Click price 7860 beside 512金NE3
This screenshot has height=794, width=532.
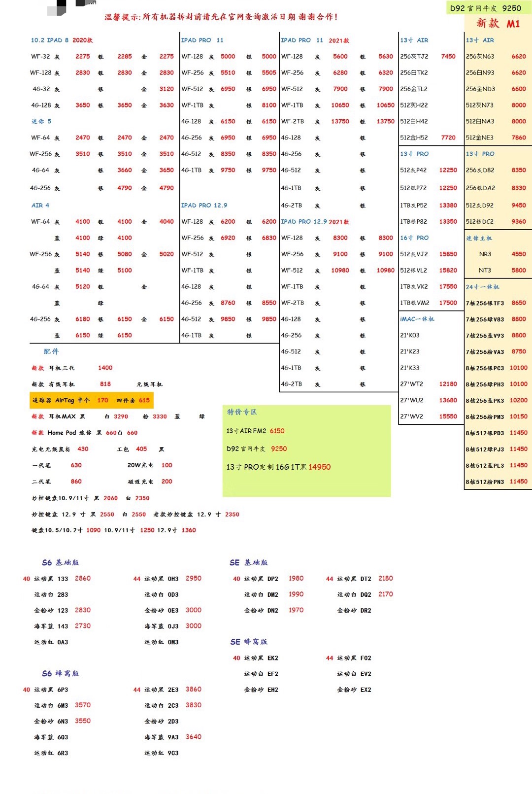pos(519,138)
